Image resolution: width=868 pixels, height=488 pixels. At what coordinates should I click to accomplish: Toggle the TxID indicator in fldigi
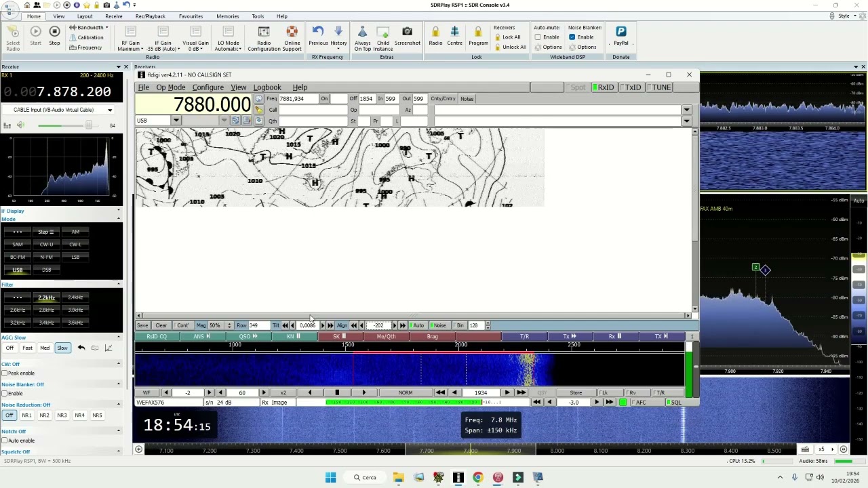[631, 87]
